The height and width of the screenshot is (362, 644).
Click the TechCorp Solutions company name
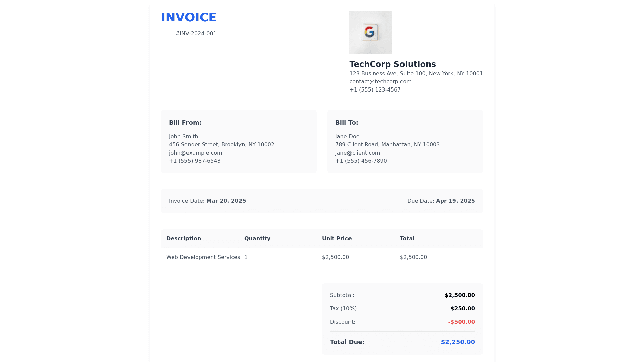point(392,64)
